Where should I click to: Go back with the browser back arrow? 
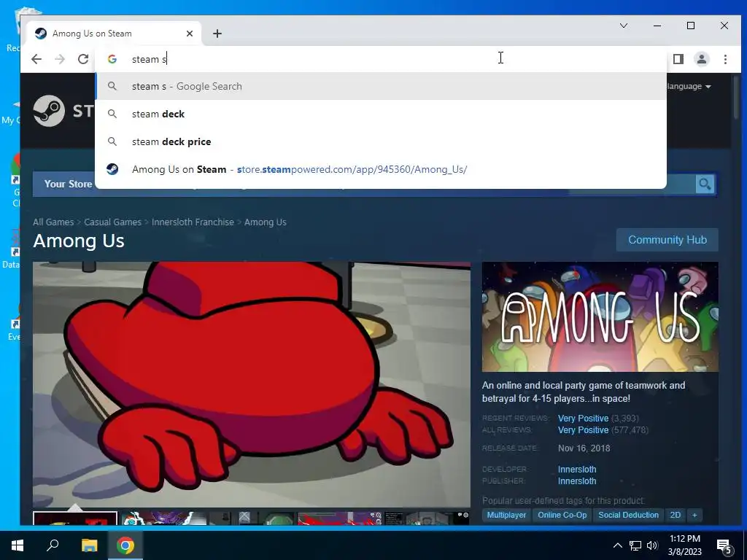click(36, 59)
